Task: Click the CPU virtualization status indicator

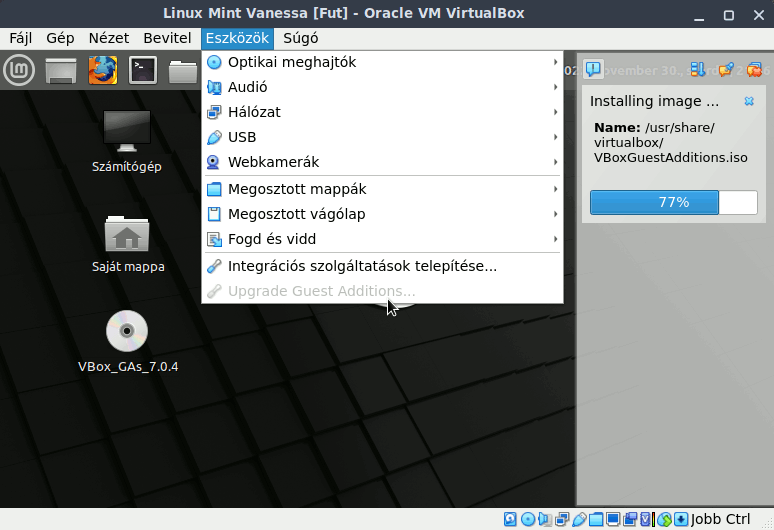Action: [645, 519]
